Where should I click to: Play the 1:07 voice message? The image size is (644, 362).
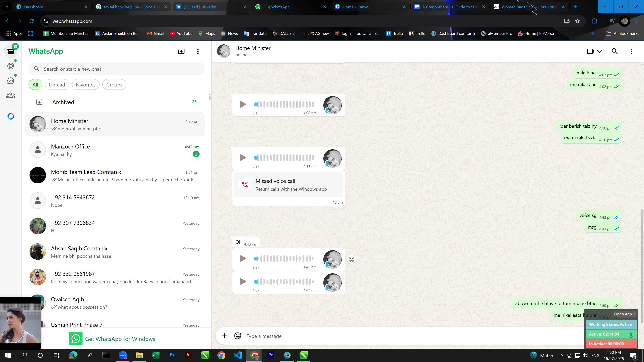coord(243,282)
